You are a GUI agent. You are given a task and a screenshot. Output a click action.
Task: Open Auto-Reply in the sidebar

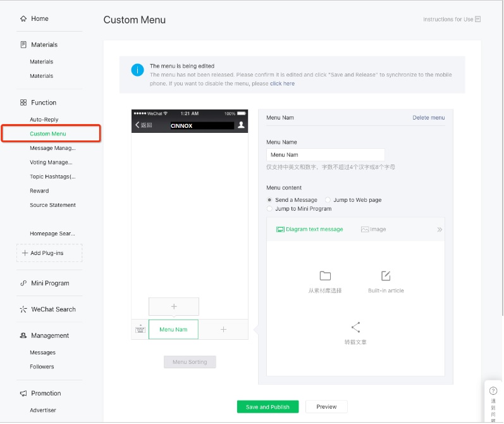point(44,120)
